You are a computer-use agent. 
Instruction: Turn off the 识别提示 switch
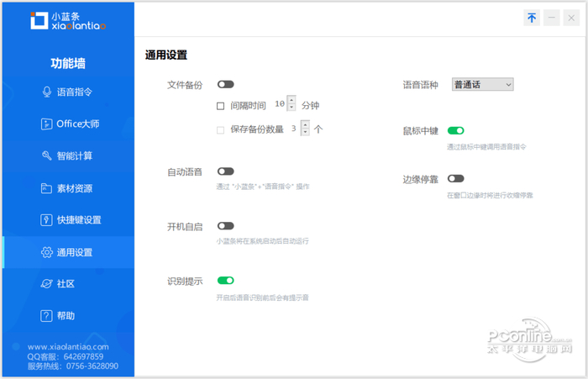[x=225, y=281]
